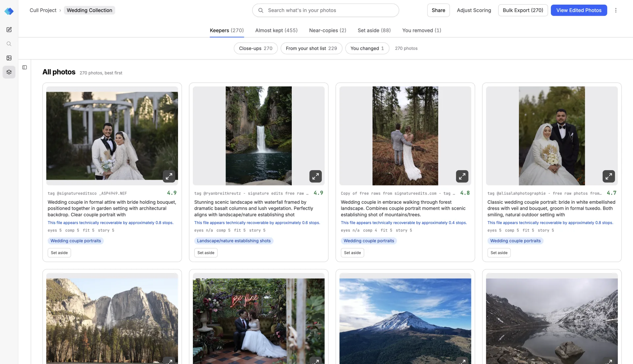The width and height of the screenshot is (633, 364).
Task: Switch to the Keepers (270) tab
Action: point(227,30)
